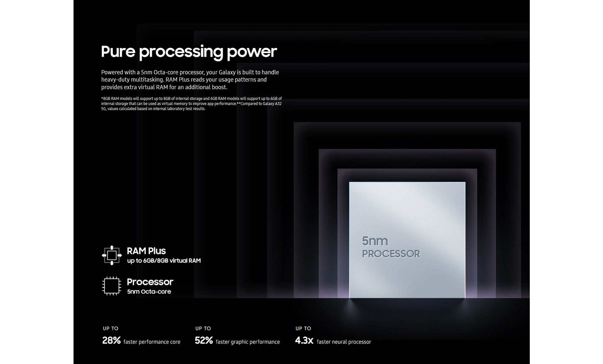Select the 'Processor' label
This screenshot has width=603, height=364.
click(150, 282)
